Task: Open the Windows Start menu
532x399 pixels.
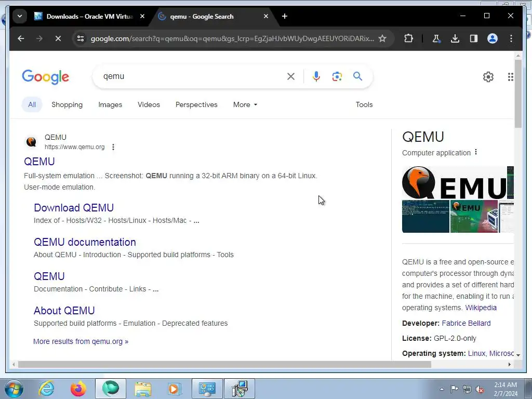Action: pos(14,389)
